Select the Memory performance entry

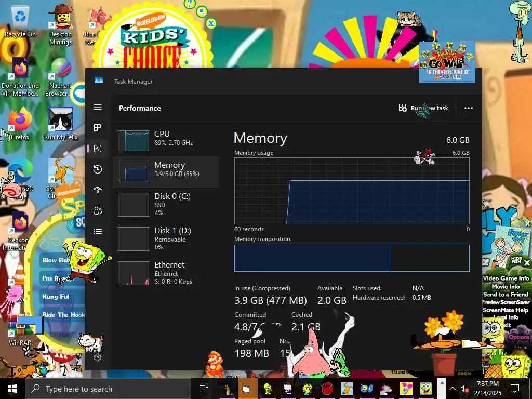point(166,171)
